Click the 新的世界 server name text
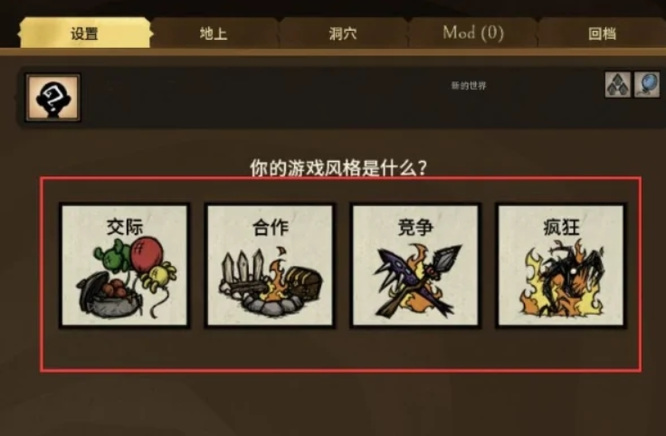 [468, 85]
